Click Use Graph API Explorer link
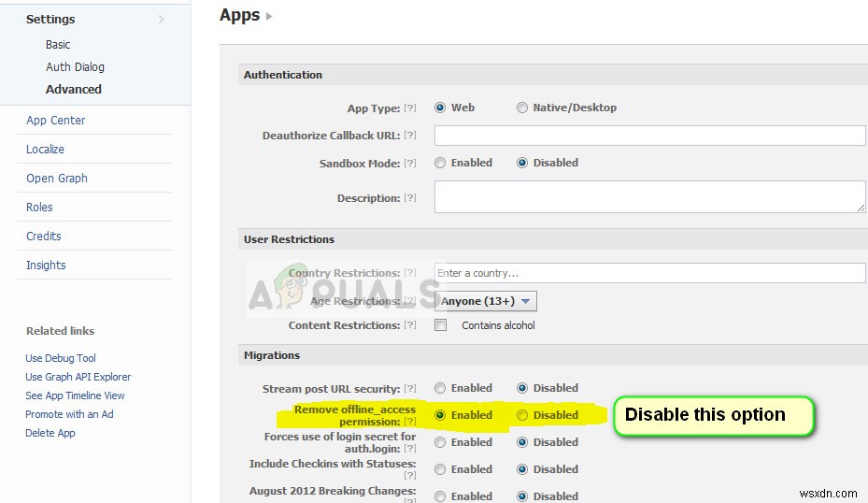868x503 pixels. click(x=78, y=377)
